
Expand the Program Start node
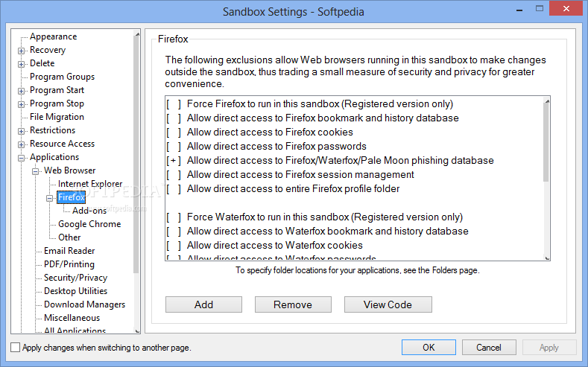click(x=22, y=91)
